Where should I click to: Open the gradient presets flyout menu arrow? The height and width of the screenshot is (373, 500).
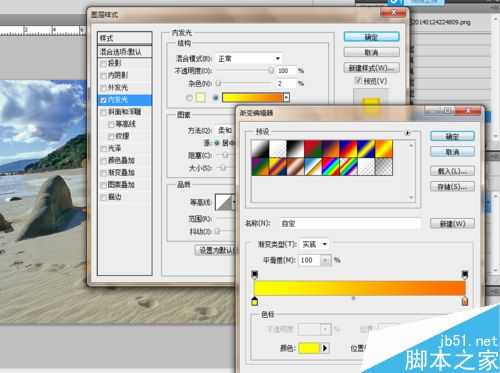point(407,133)
